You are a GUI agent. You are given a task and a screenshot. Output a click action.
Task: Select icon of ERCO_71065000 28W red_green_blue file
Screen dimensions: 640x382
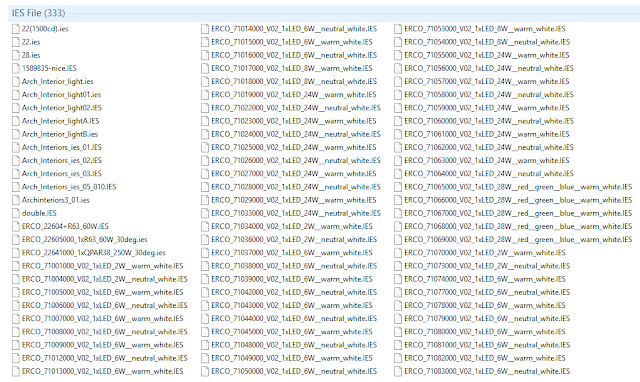[398, 187]
